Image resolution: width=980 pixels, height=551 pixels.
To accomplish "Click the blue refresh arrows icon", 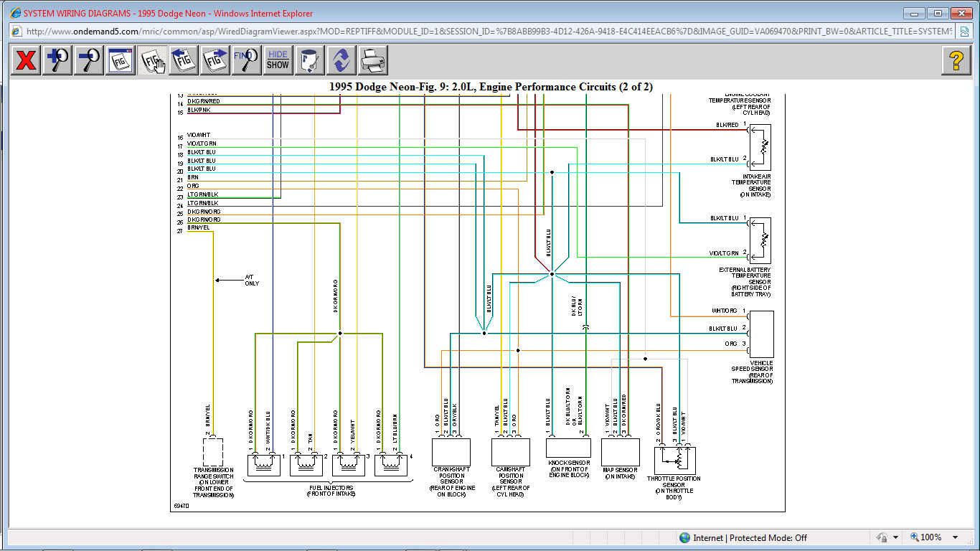I will (341, 60).
